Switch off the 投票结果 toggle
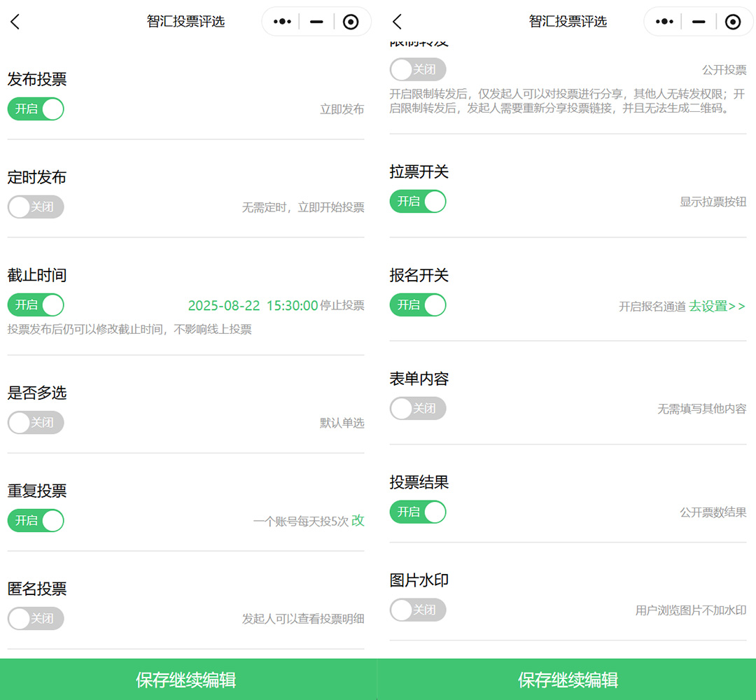 (418, 512)
